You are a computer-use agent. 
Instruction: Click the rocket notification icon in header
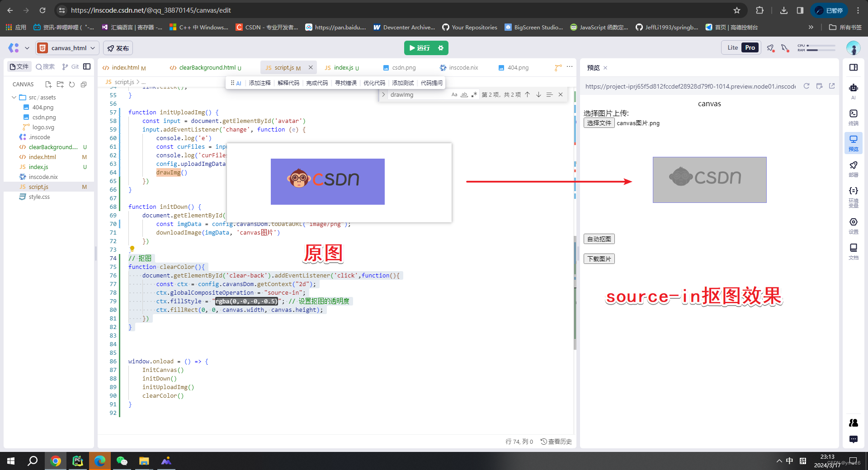point(771,48)
